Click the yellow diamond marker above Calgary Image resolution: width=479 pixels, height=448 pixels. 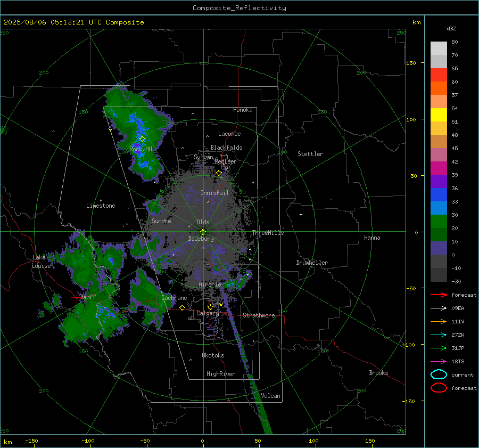pos(210,307)
